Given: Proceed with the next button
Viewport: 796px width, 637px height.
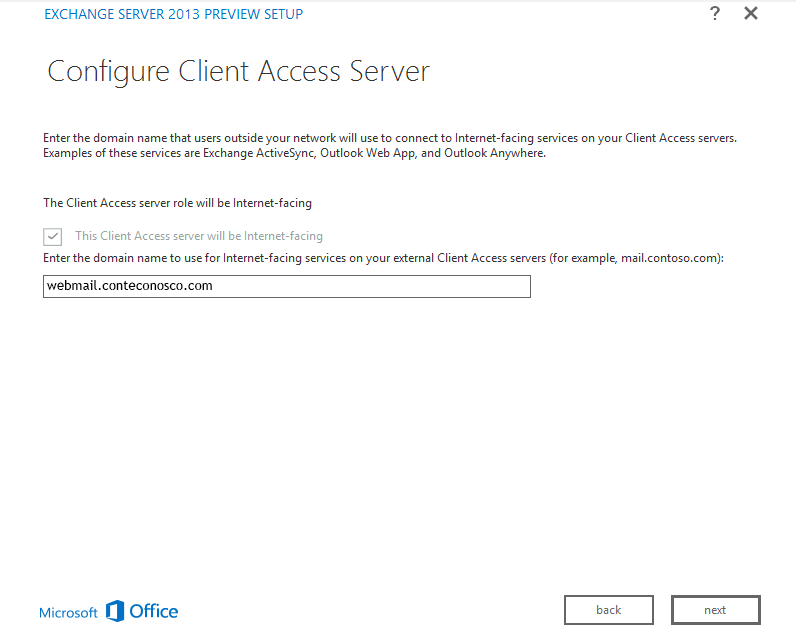Looking at the screenshot, I should (x=715, y=610).
